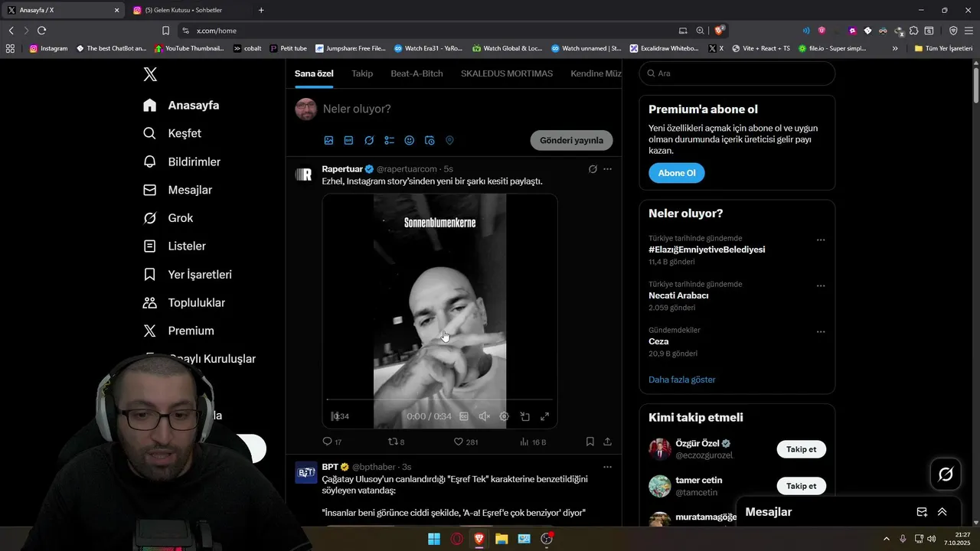Open Topluluklar communities page
This screenshot has height=551, width=980.
tap(185, 302)
